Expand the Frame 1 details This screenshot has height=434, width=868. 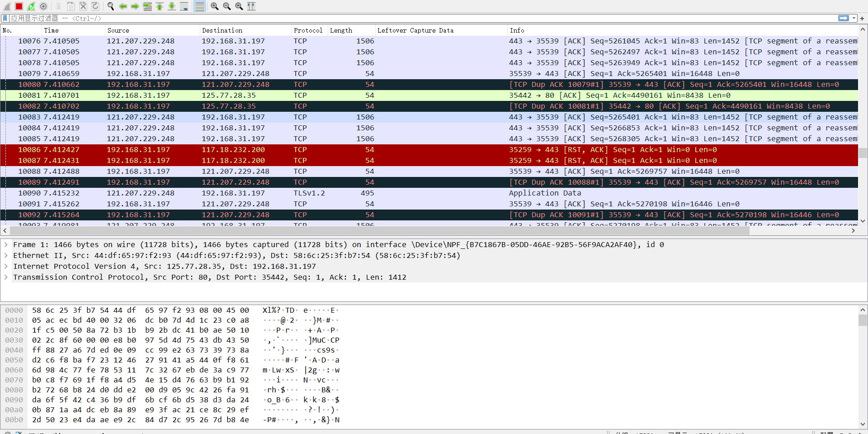(x=6, y=244)
